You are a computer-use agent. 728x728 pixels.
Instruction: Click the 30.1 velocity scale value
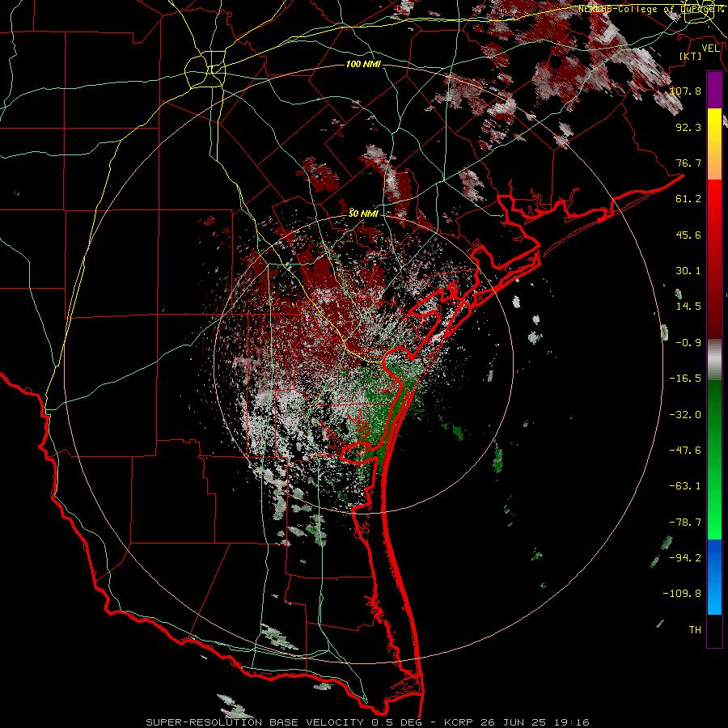click(688, 271)
